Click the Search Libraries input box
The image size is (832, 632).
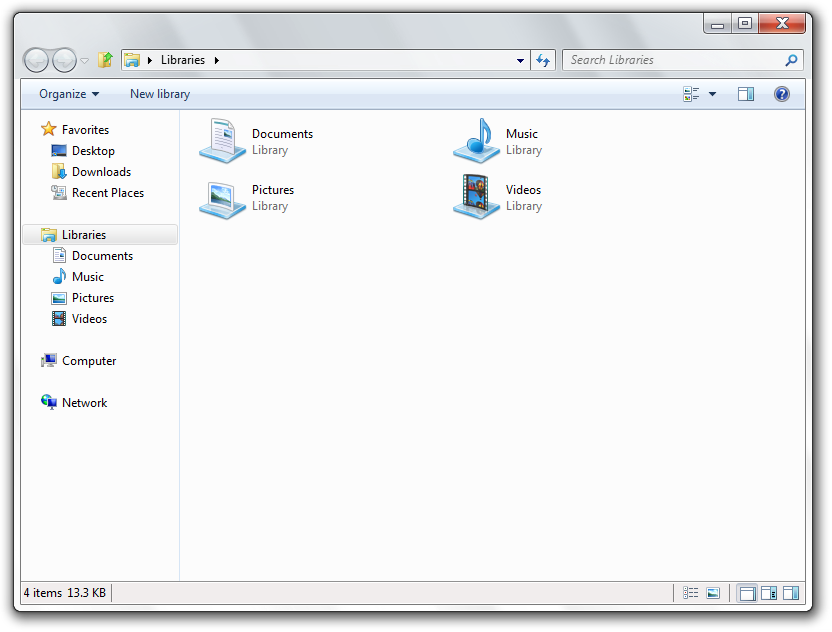coord(672,60)
